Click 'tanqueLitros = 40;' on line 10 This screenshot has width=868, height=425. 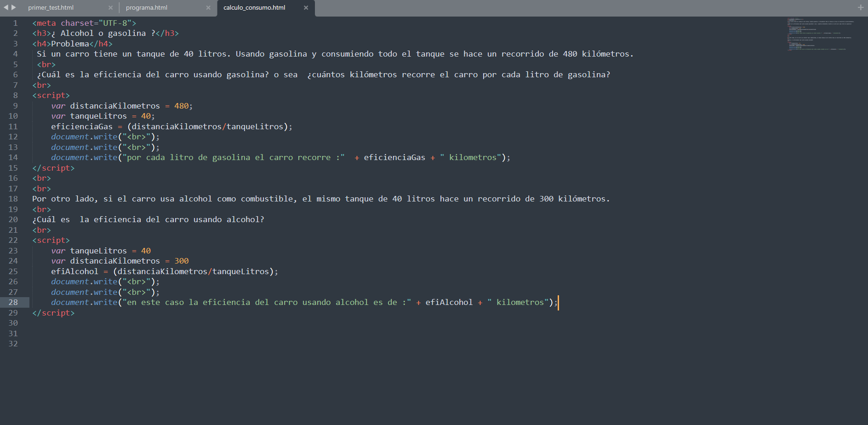pyautogui.click(x=113, y=116)
